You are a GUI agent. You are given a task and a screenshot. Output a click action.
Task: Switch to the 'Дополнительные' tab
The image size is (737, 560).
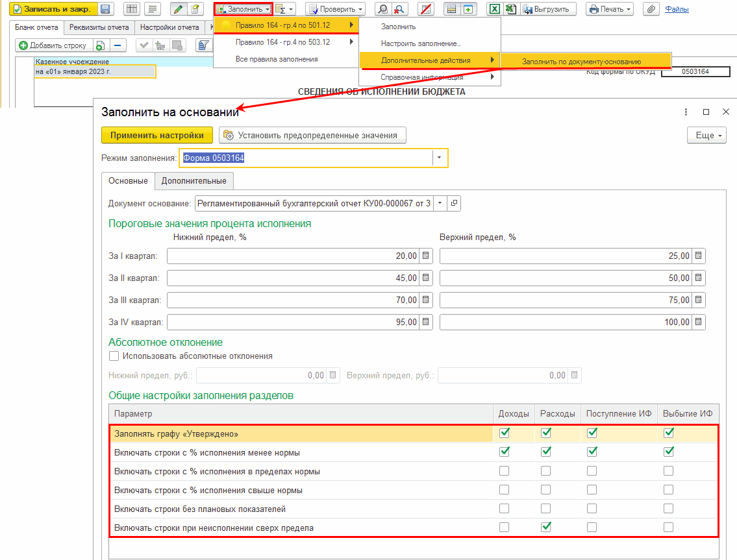[x=194, y=180]
